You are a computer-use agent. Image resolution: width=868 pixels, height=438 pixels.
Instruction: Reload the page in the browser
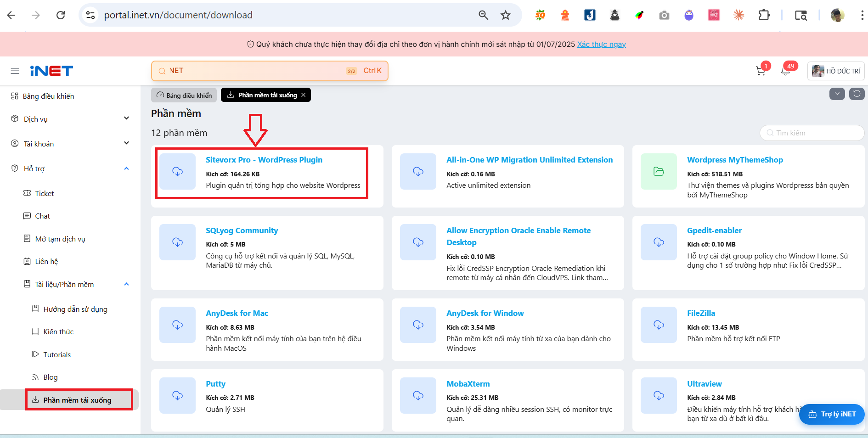pyautogui.click(x=61, y=15)
